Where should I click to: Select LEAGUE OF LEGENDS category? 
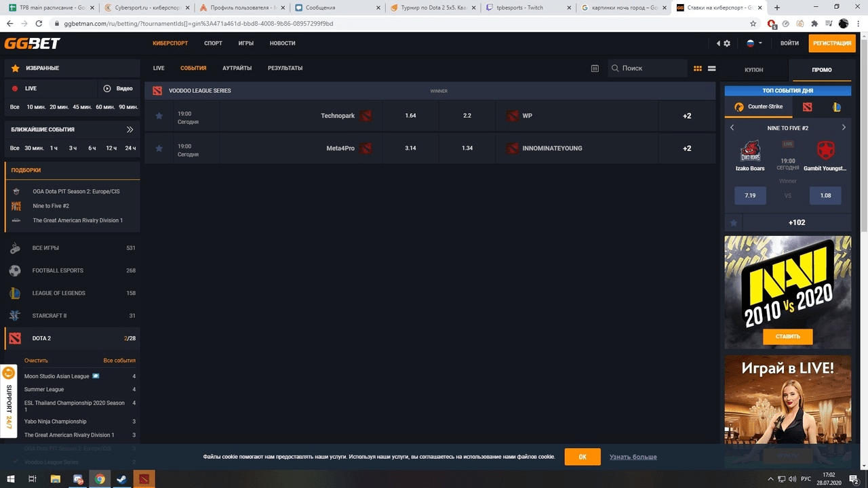point(72,293)
